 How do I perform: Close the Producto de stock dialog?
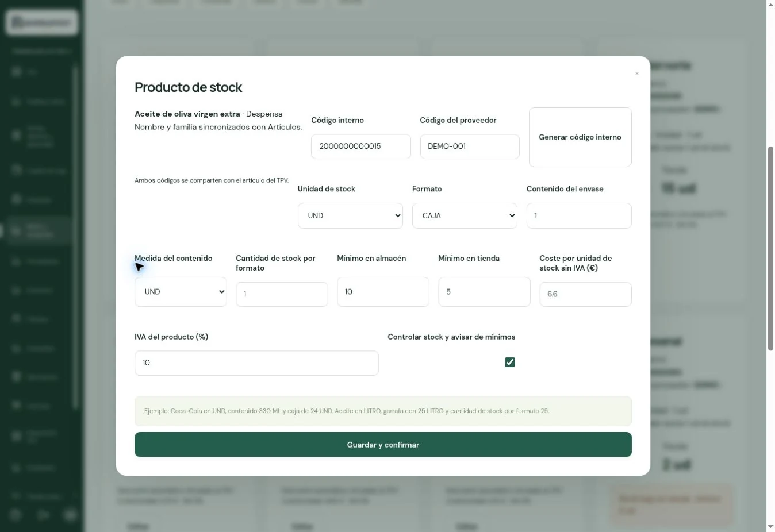[636, 74]
